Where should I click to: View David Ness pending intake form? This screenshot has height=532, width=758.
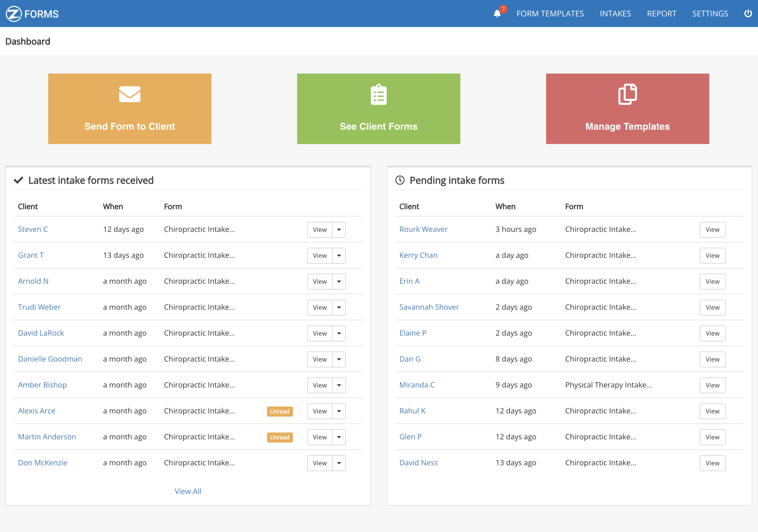712,463
